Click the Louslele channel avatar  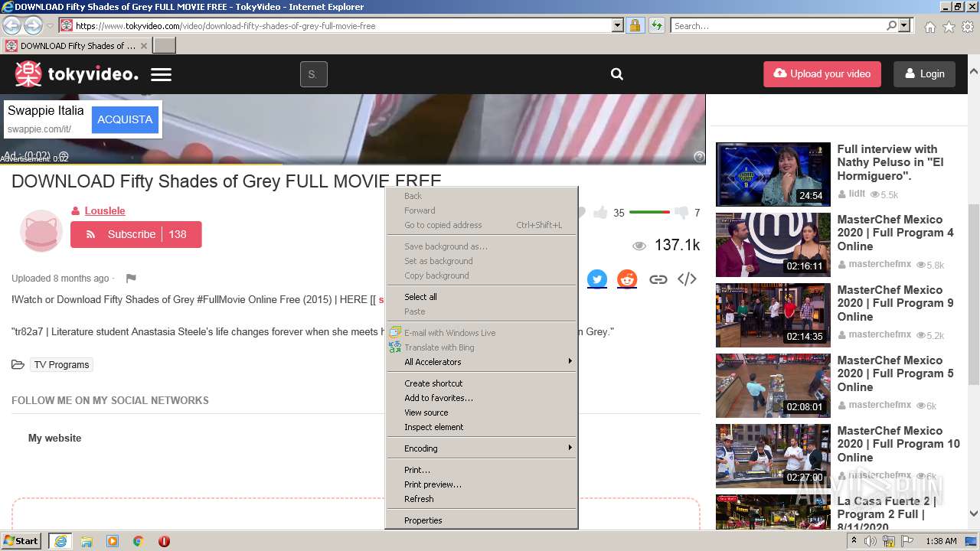41,230
